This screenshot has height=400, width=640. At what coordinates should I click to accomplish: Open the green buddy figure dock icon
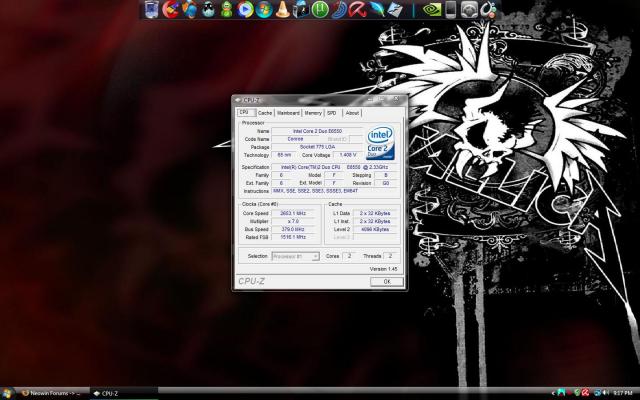[227, 9]
